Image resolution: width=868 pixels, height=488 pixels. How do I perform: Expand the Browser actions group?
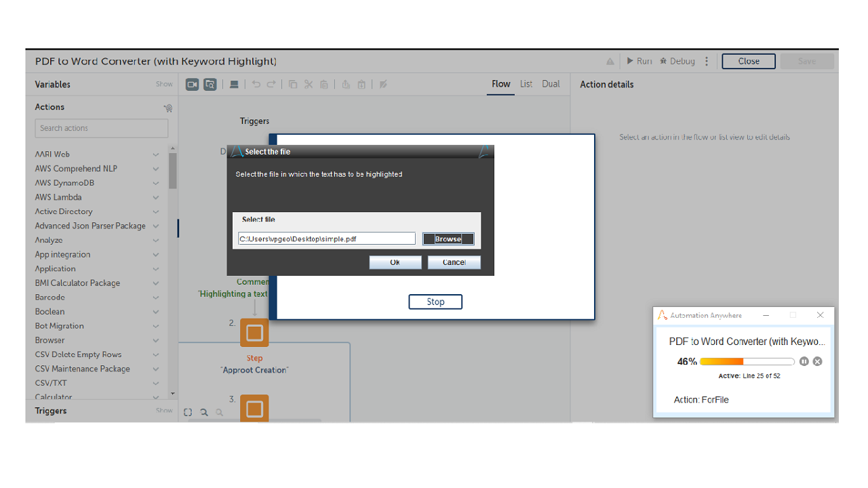point(155,340)
